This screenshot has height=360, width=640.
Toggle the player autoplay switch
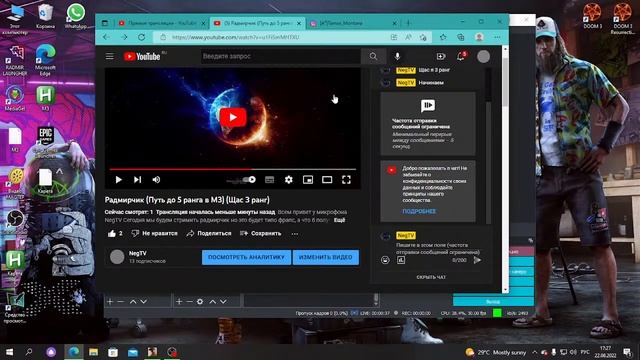(249, 180)
